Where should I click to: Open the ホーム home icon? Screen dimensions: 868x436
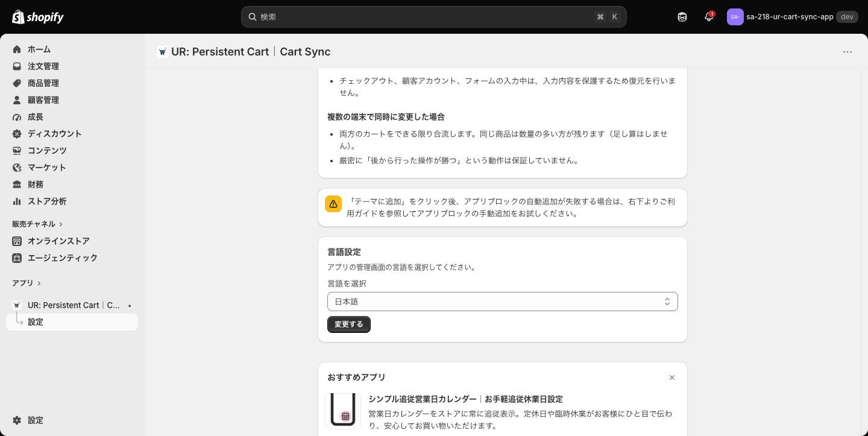17,49
